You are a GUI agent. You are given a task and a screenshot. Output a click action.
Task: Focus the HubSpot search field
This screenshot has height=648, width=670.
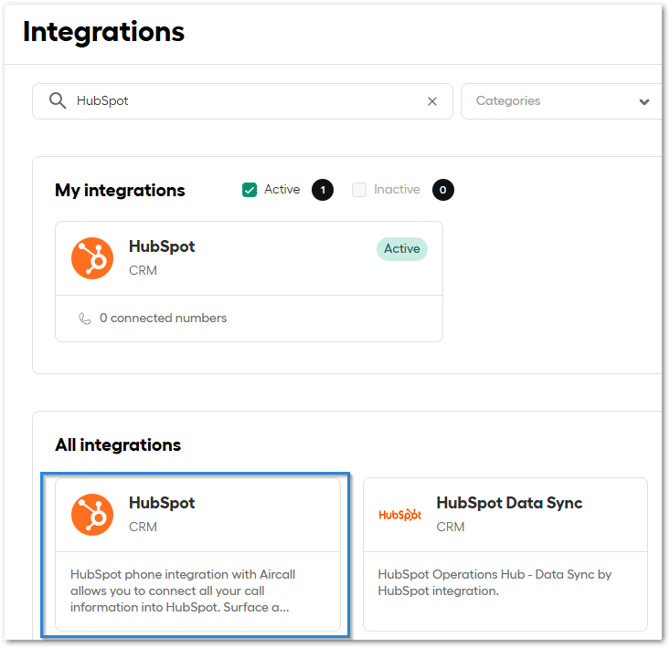242,101
